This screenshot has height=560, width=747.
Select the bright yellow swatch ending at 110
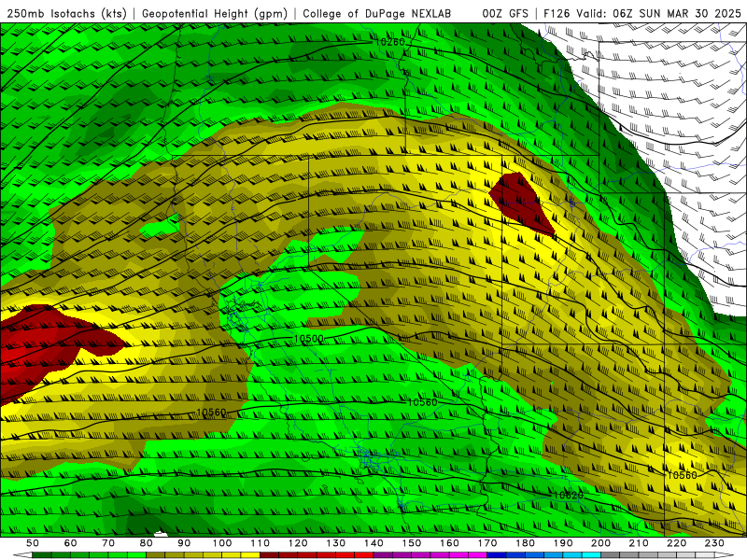click(250, 556)
